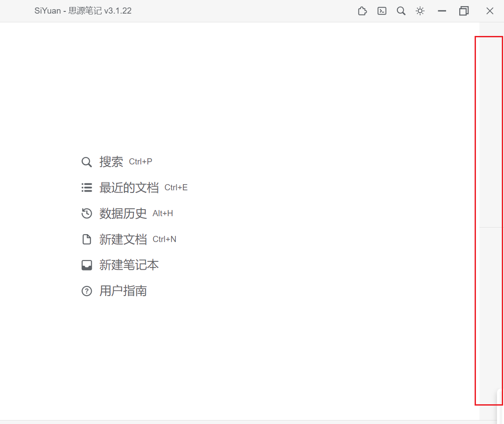
Task: Open 数据历史 data history
Action: point(123,213)
